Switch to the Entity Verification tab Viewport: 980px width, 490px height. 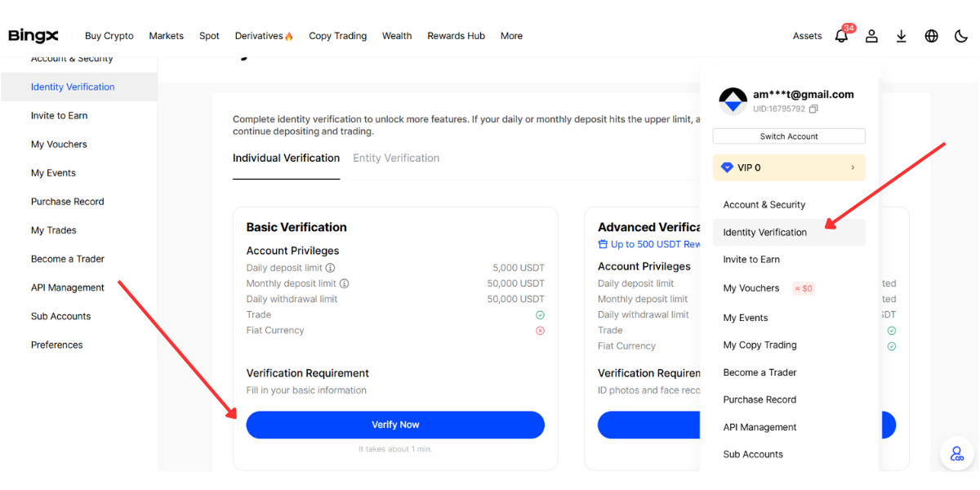(x=396, y=158)
